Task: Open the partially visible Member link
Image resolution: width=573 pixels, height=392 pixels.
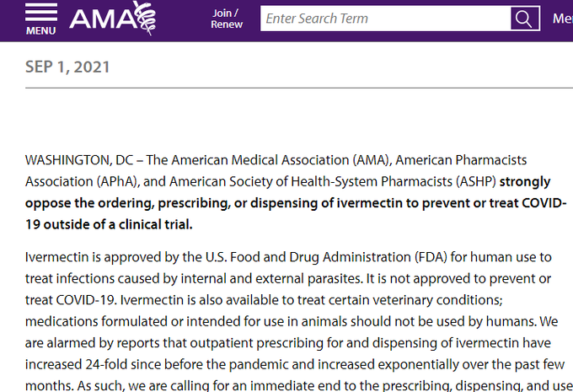Action: [x=563, y=19]
